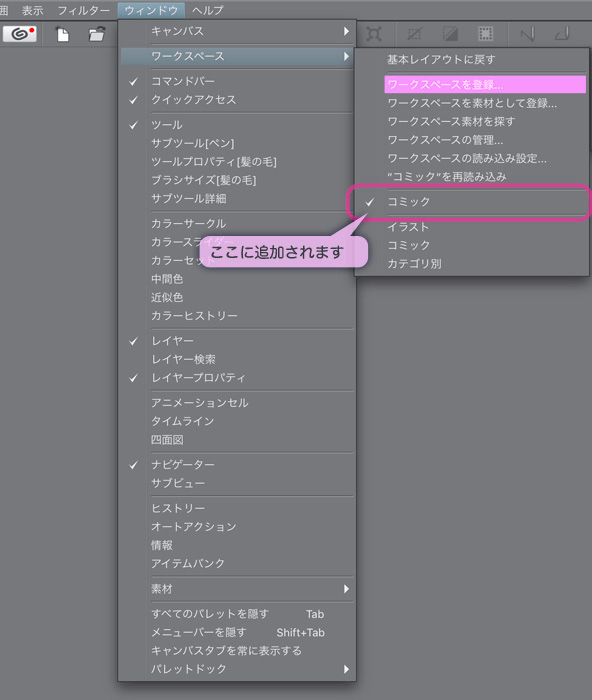Image resolution: width=592 pixels, height=700 pixels.
Task: Click the scale/transform icon in command bar
Action: [374, 34]
